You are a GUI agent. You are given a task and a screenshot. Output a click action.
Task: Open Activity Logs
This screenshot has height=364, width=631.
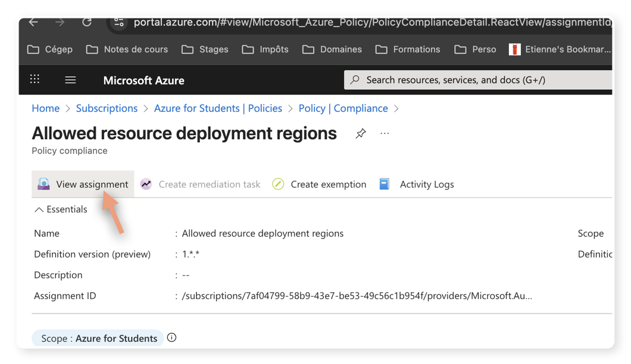tap(417, 184)
